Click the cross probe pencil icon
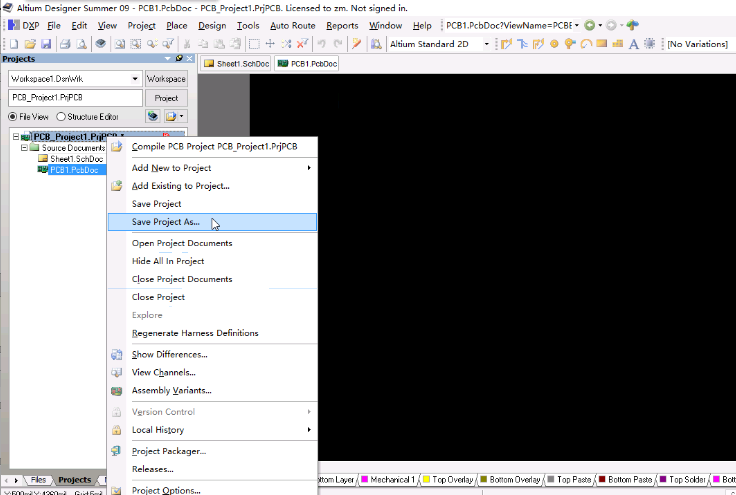This screenshot has width=736, height=495. click(356, 44)
